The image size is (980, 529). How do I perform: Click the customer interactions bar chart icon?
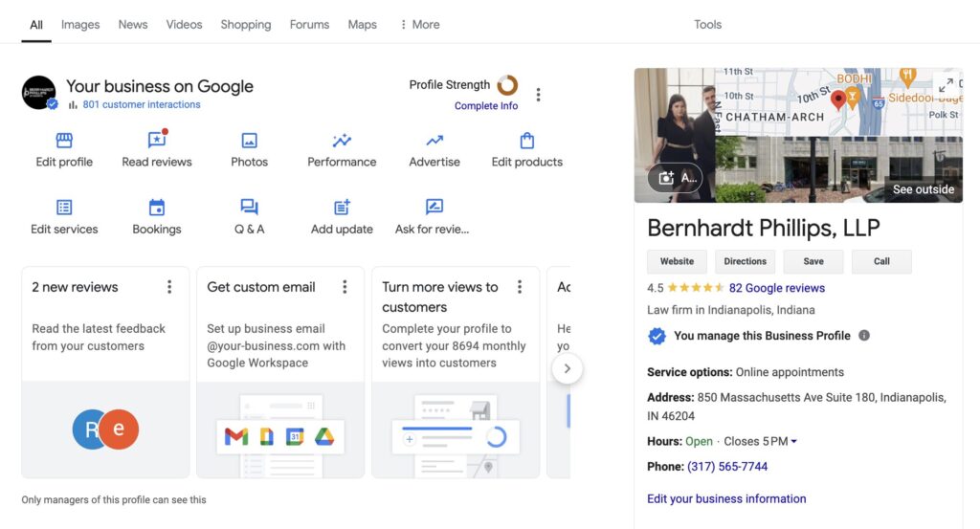pos(73,105)
